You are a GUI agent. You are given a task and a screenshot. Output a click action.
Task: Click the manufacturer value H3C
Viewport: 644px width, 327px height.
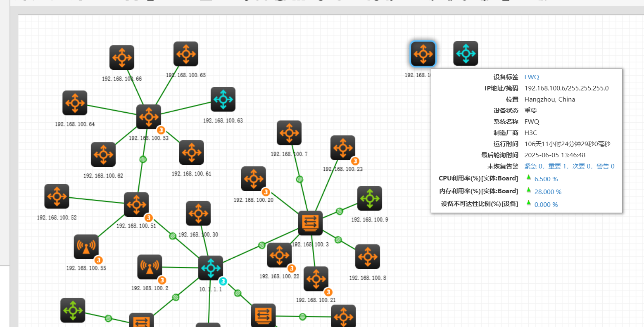pos(531,133)
